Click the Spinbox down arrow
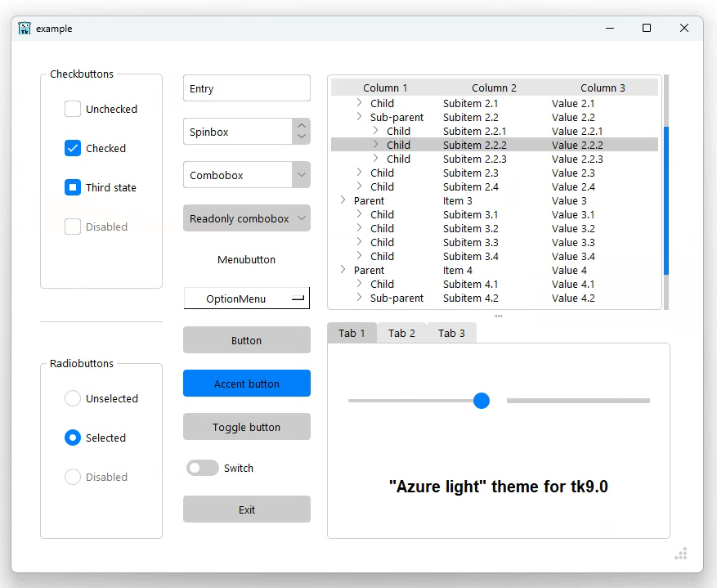This screenshot has width=717, height=588. pyautogui.click(x=302, y=137)
